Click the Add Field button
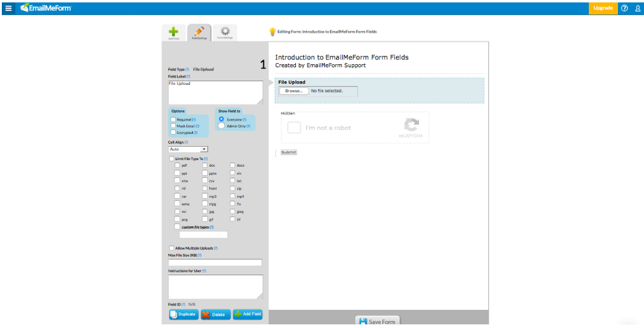 tap(247, 315)
